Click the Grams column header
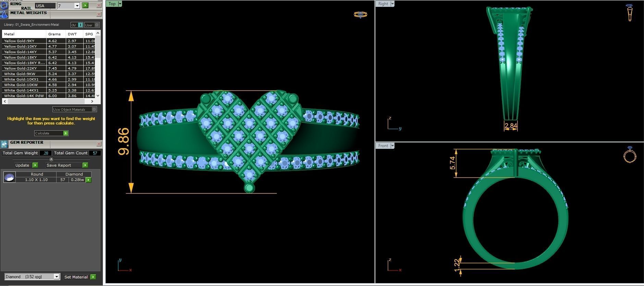The height and width of the screenshot is (286, 644). [x=56, y=34]
